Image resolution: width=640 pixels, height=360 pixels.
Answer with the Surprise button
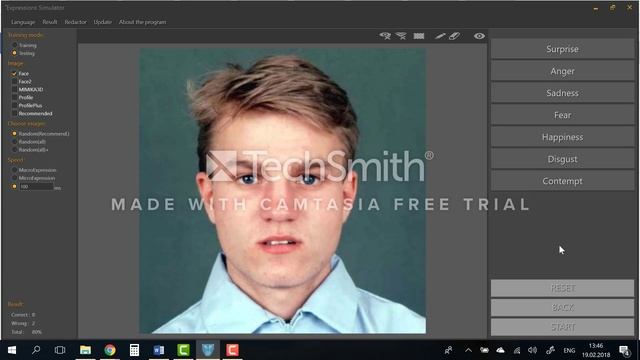[562, 49]
